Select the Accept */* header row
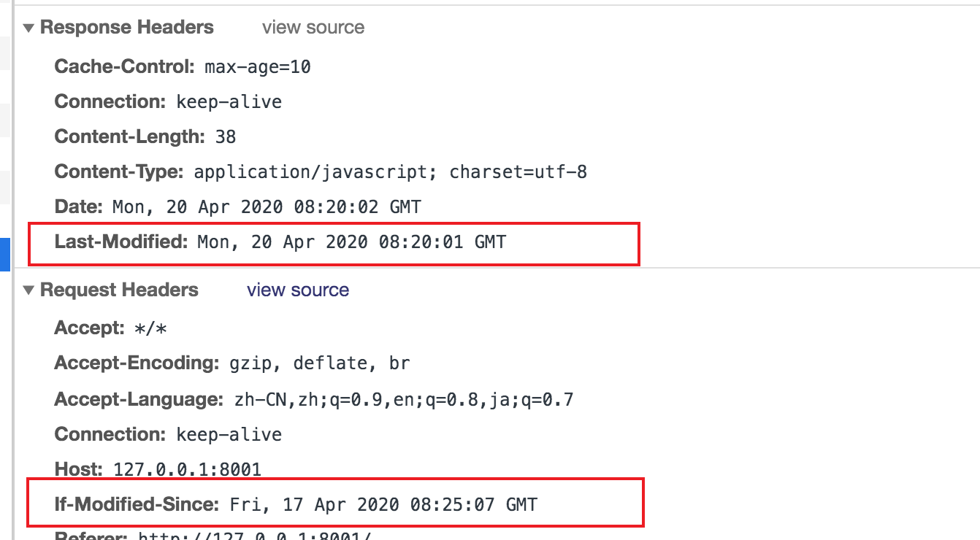Image resolution: width=980 pixels, height=540 pixels. 111,329
